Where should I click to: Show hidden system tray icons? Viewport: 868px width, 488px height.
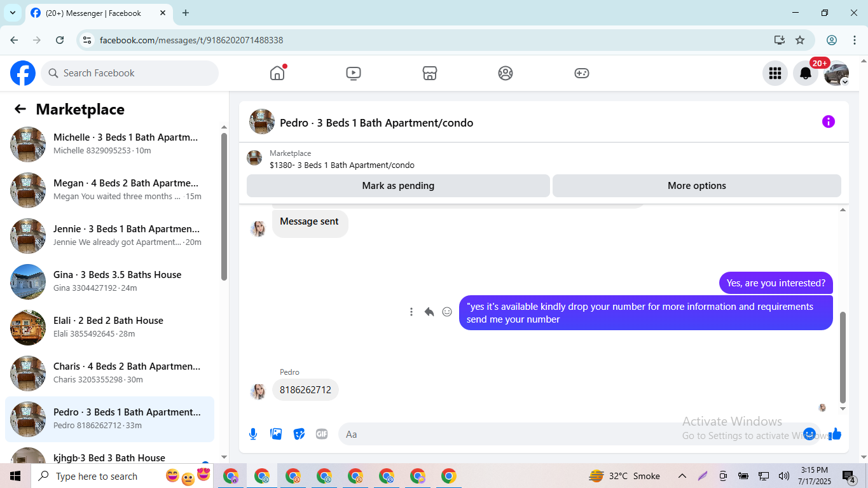pos(682,476)
